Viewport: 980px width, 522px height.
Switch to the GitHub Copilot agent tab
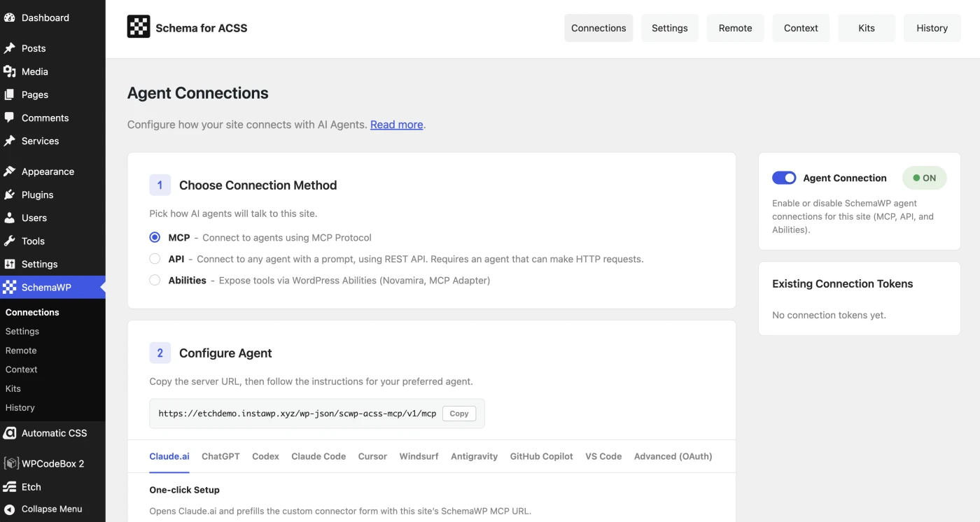pyautogui.click(x=542, y=456)
